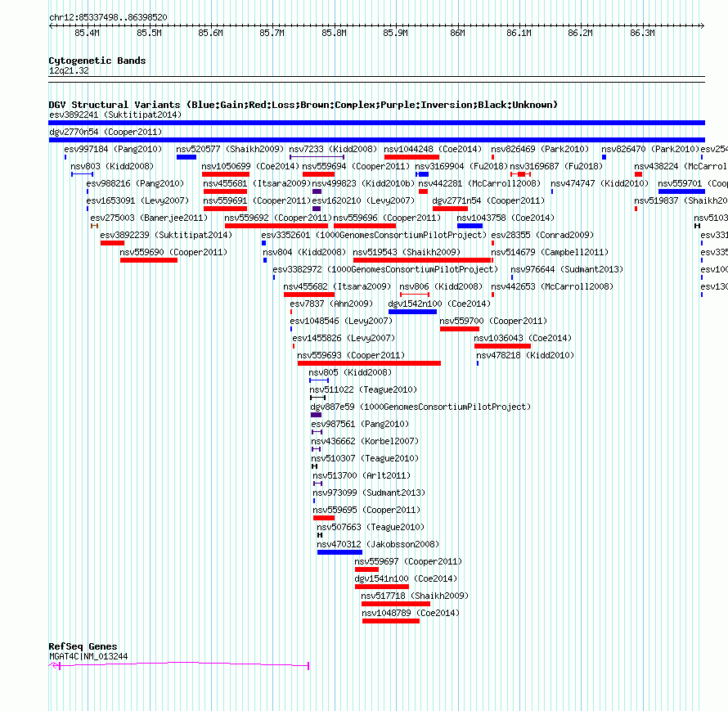Viewport: 728px width, 711px height.
Task: Click the nsv973099 (Sudmant2013) label
Action: 369,493
